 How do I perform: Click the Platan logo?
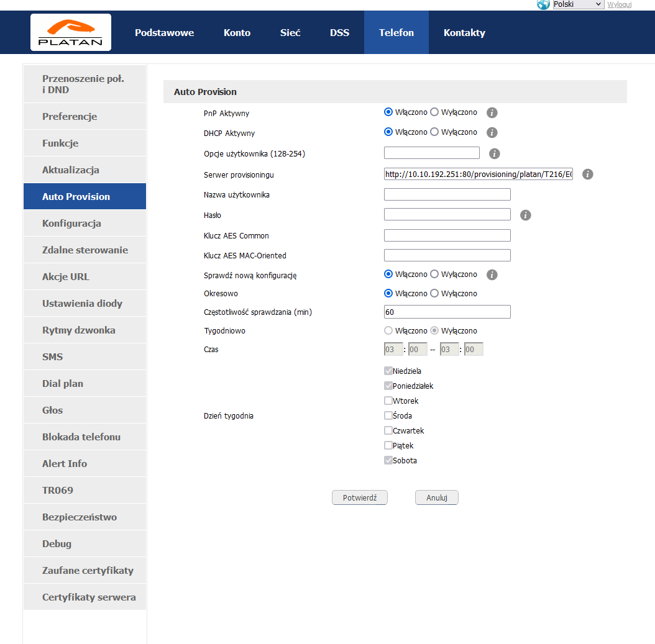tap(71, 32)
